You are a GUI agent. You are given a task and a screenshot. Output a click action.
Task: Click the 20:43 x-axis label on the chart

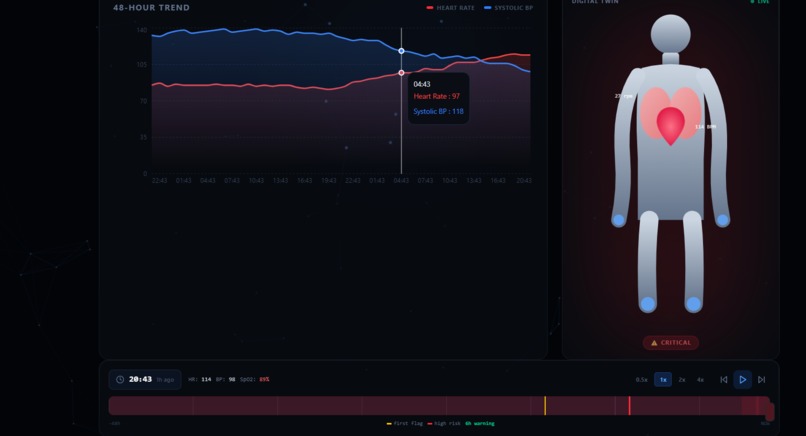tap(524, 180)
